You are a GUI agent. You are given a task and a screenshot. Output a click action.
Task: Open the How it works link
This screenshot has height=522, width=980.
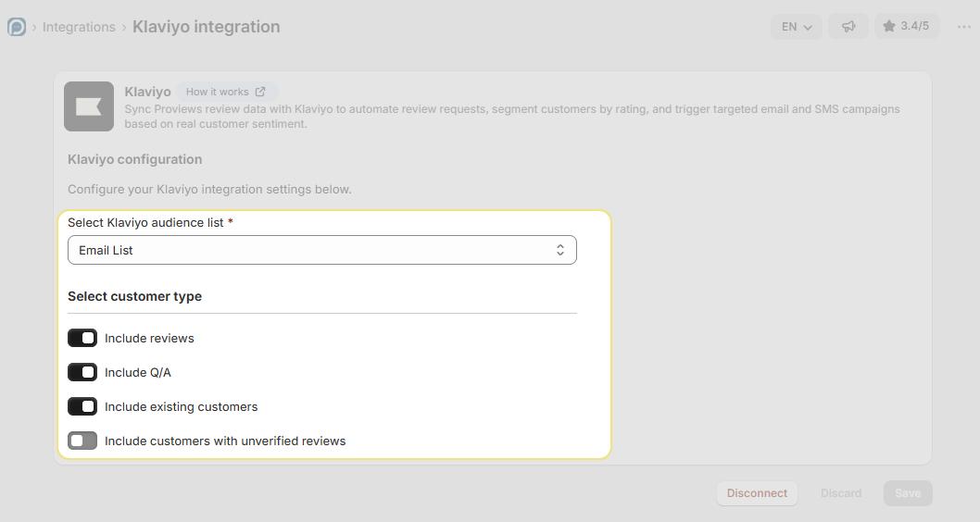[x=226, y=92]
